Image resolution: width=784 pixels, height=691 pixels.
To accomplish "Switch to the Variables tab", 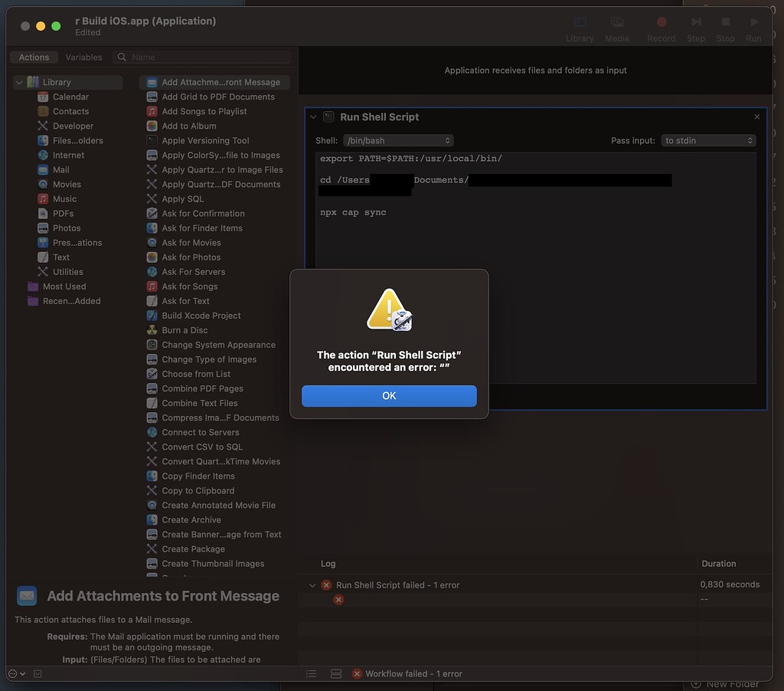I will pyautogui.click(x=83, y=57).
